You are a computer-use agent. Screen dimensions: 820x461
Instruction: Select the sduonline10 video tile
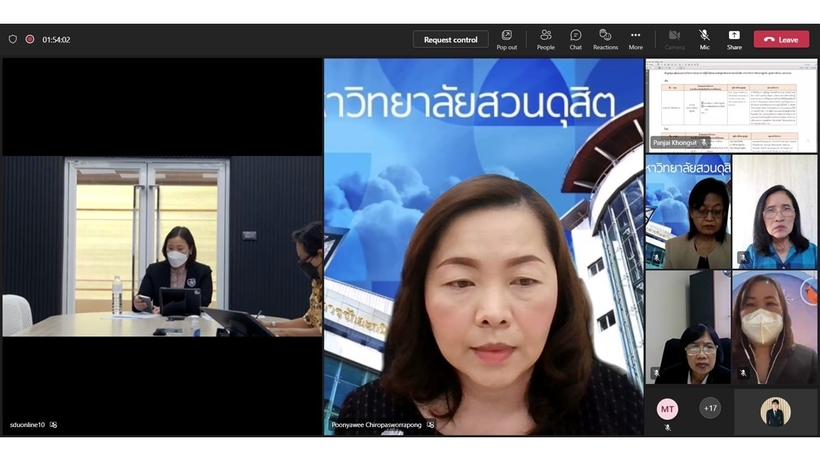click(x=161, y=245)
